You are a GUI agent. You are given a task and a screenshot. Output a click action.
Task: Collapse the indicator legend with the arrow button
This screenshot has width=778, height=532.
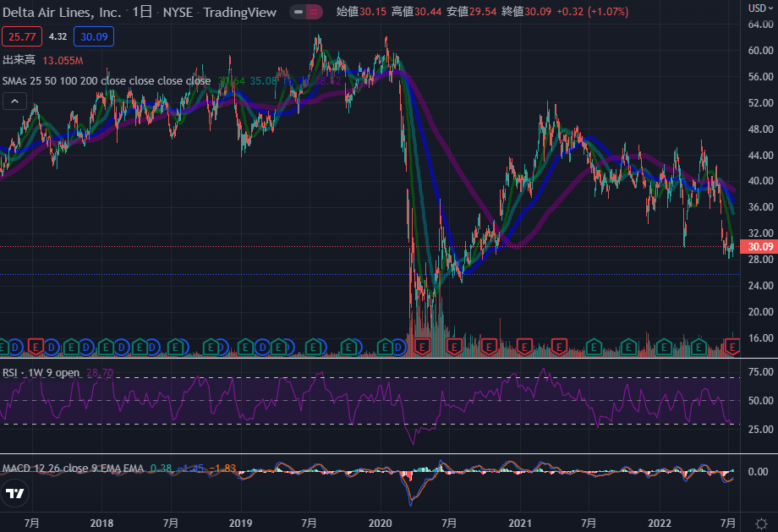15,101
